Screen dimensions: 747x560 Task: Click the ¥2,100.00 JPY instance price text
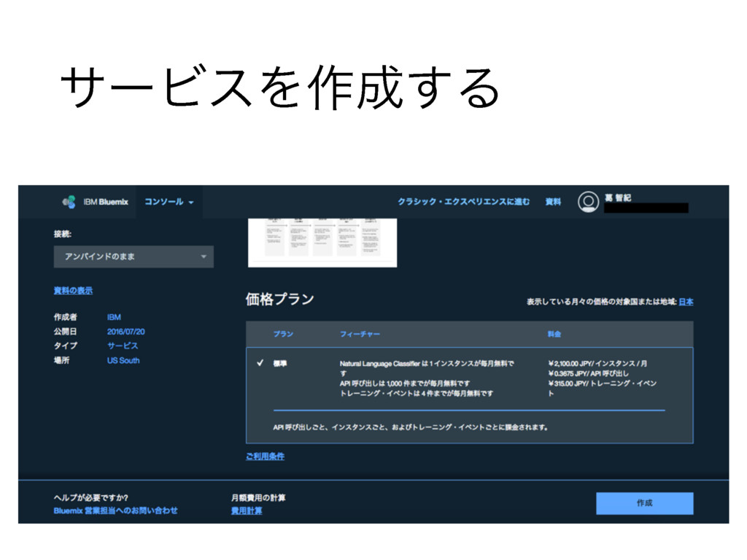(x=597, y=363)
